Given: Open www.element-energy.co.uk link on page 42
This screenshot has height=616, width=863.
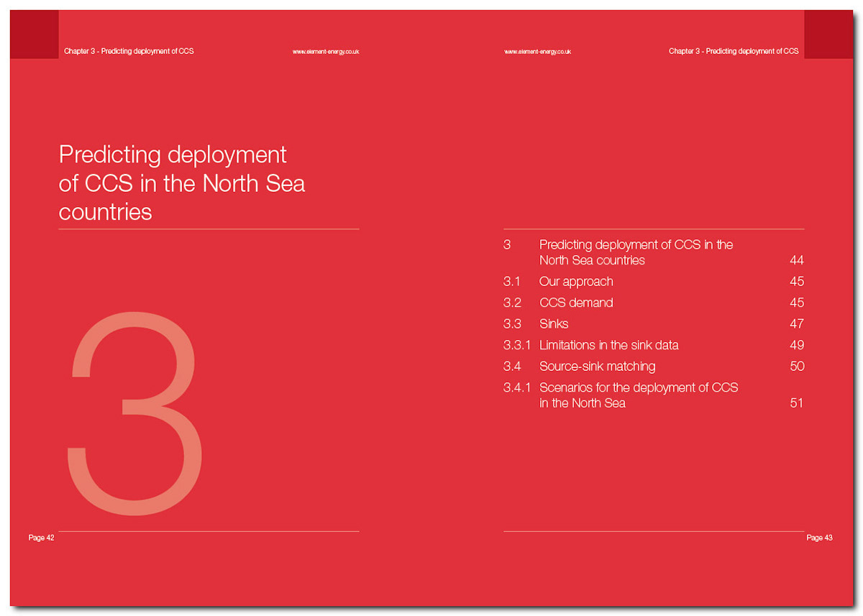Looking at the screenshot, I should pyautogui.click(x=326, y=52).
